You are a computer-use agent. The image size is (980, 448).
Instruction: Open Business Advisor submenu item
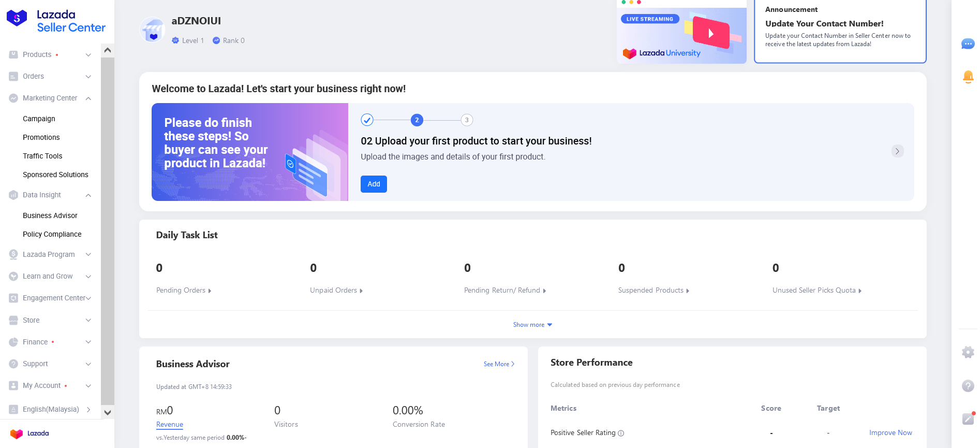50,215
